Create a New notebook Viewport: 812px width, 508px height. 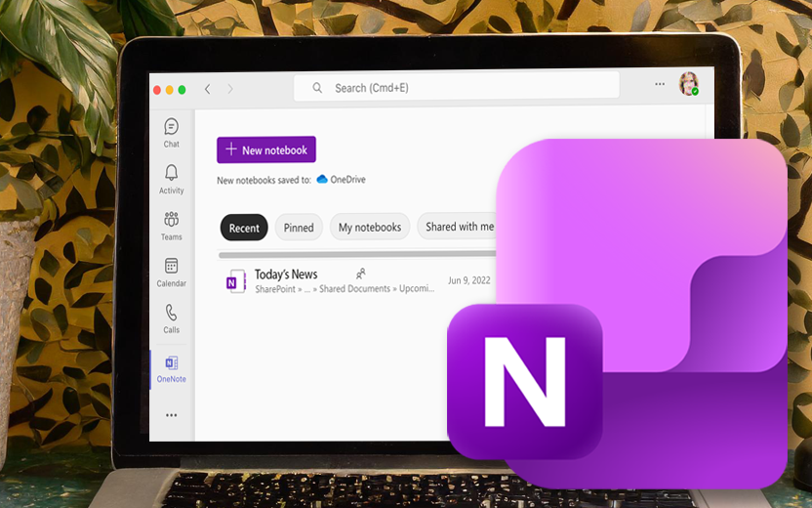tap(266, 149)
